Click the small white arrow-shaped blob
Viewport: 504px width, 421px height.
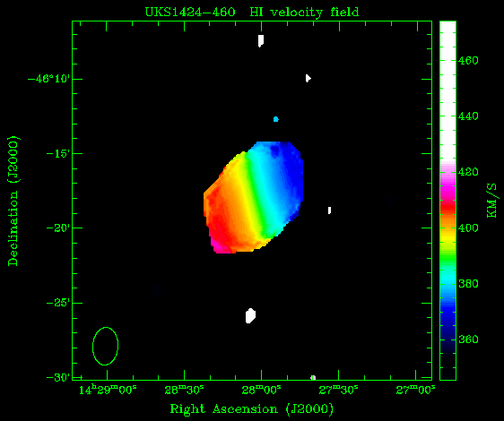[308, 78]
